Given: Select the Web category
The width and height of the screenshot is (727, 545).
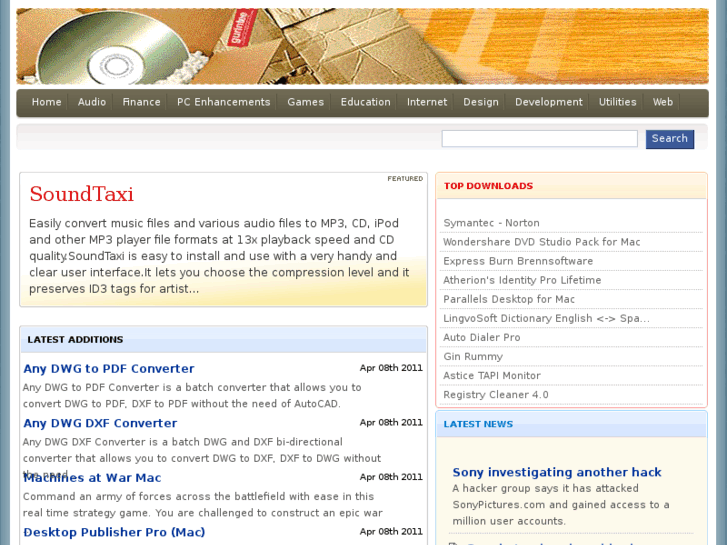Looking at the screenshot, I should [x=663, y=102].
